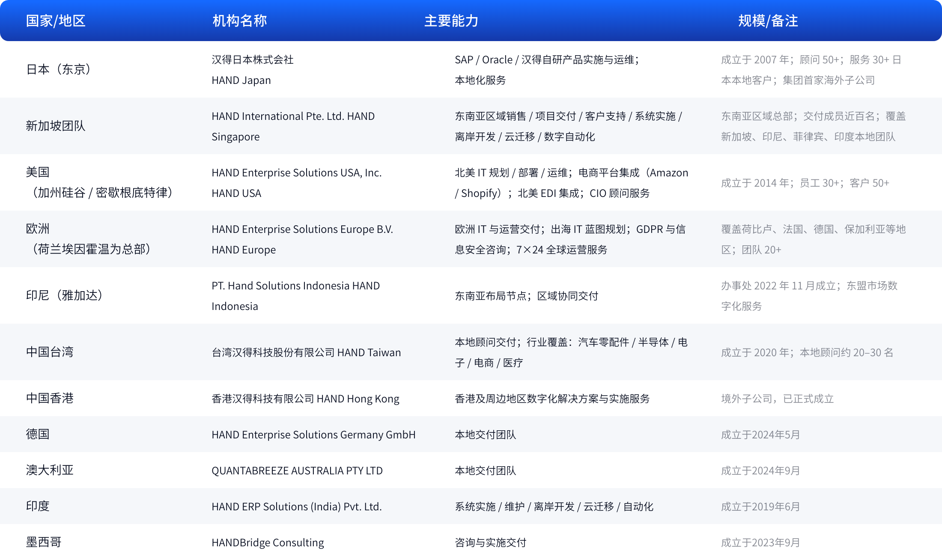
Task: Click PT. Hand Solutions Indonesia organization name
Action: (x=296, y=296)
